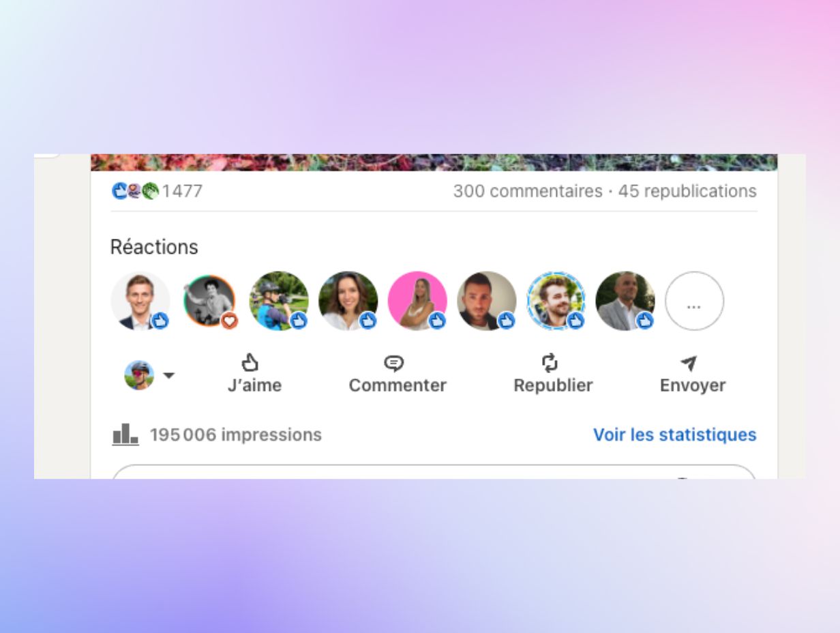Click the Republier arrows icon
This screenshot has height=633, width=840.
click(550, 362)
